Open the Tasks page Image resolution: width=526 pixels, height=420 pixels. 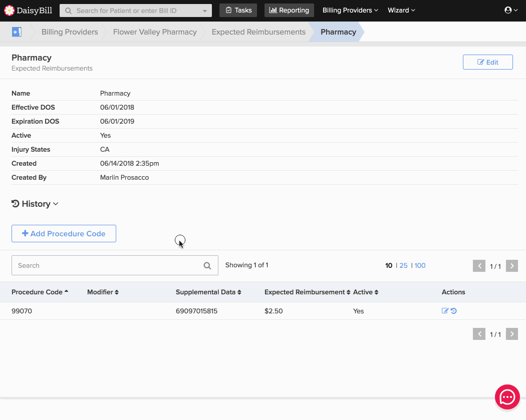click(x=238, y=11)
